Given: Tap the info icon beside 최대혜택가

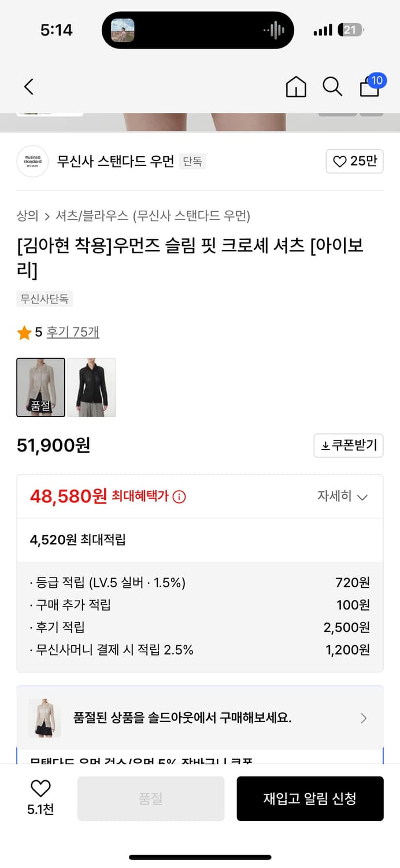Looking at the screenshot, I should tap(180, 496).
